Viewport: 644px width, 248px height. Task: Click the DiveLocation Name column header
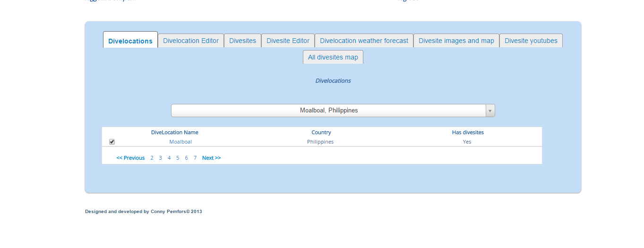tap(175, 132)
